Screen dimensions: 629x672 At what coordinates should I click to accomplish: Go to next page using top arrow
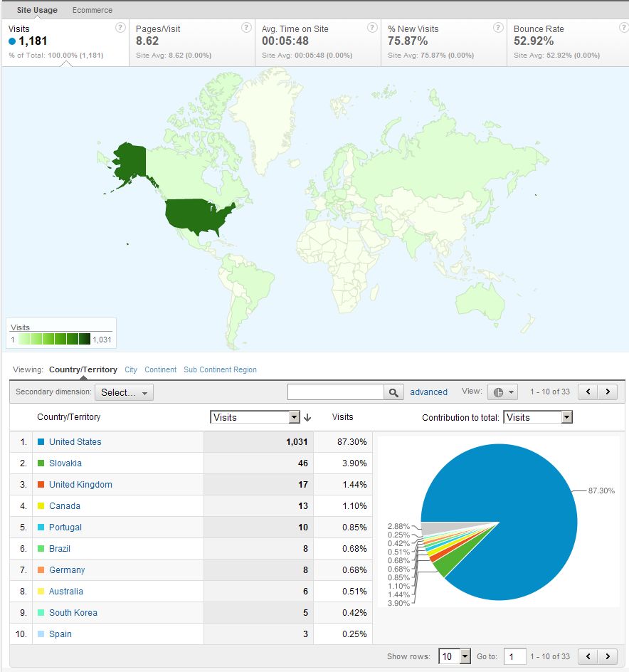[x=608, y=392]
